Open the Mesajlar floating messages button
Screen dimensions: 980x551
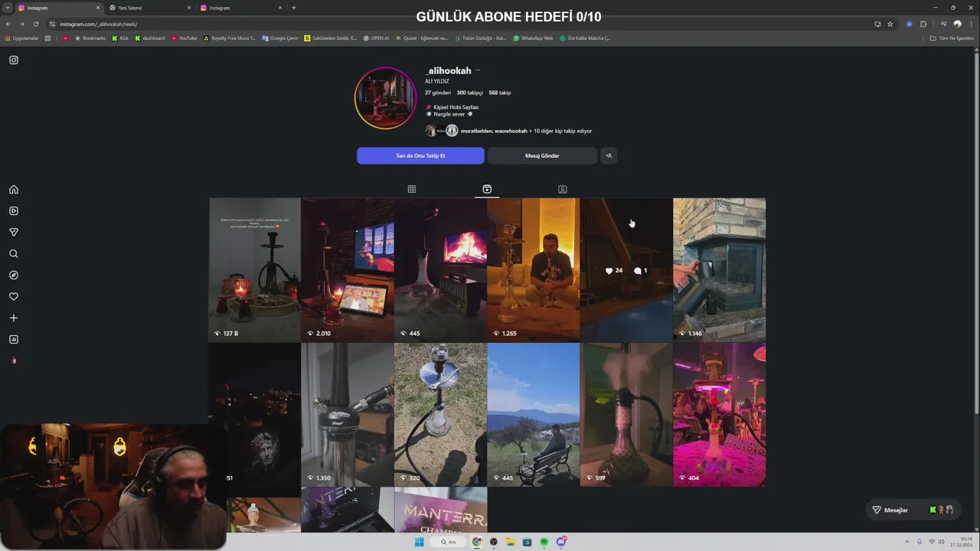[x=913, y=510]
